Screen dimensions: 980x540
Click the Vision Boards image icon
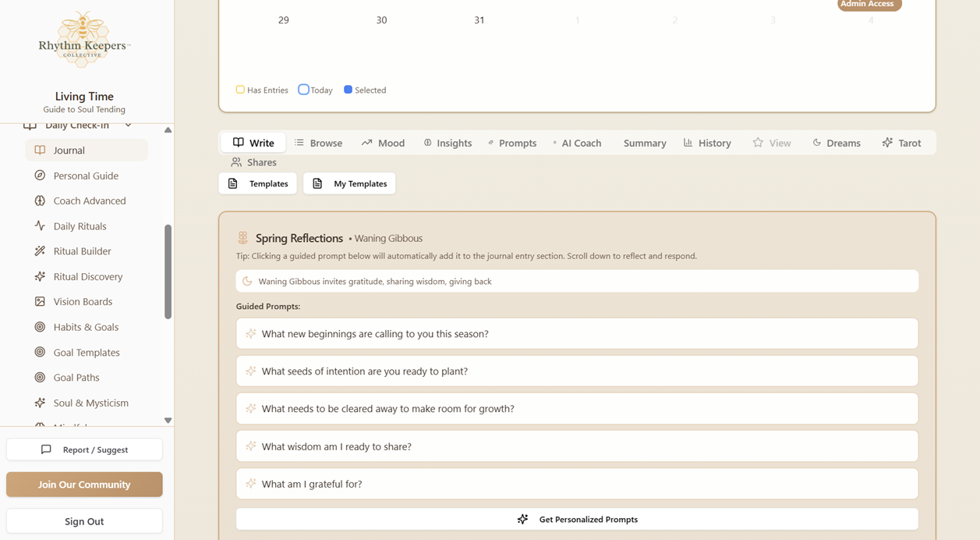40,301
